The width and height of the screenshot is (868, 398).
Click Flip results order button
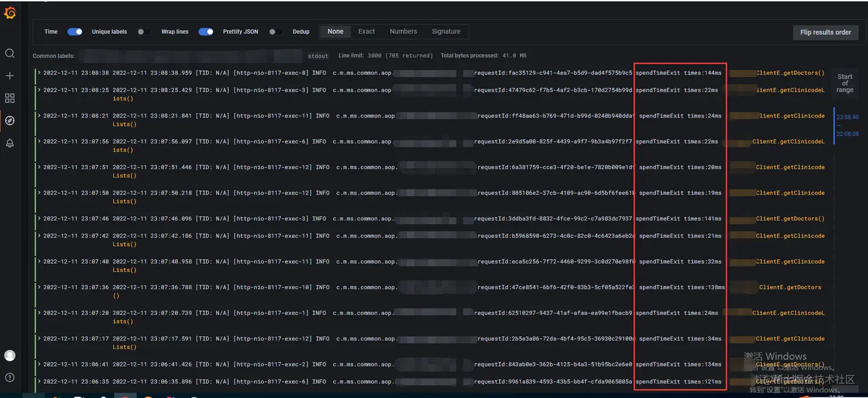point(826,32)
